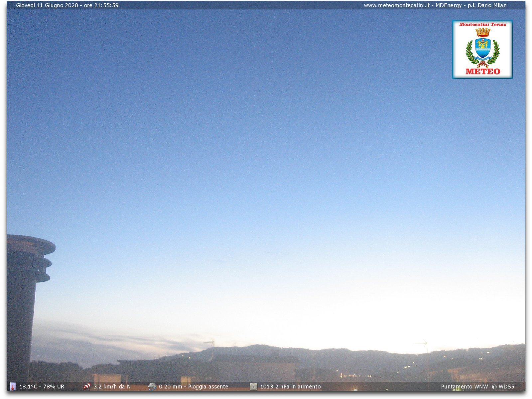This screenshot has height=399, width=532.
Task: Click the '1013.2 hPa in aumento' reading
Action: click(290, 387)
